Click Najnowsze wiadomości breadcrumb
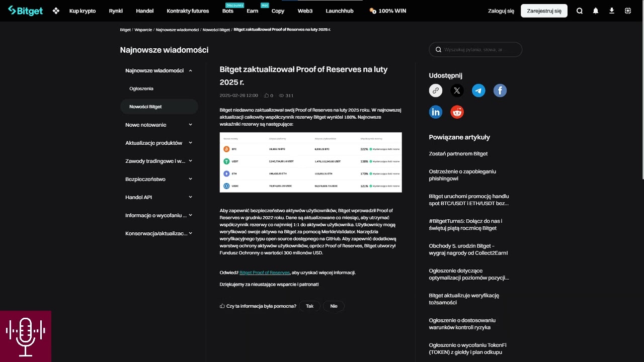Image resolution: width=644 pixels, height=362 pixels. (x=177, y=30)
